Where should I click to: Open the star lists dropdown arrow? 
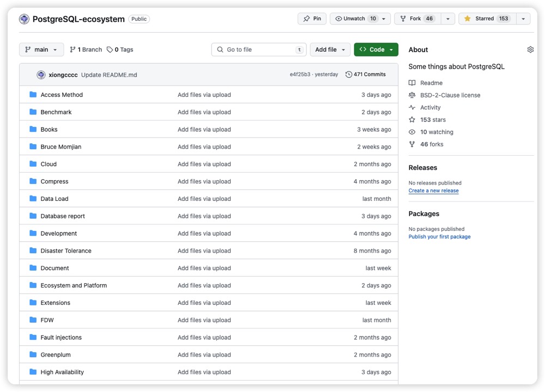(x=523, y=19)
